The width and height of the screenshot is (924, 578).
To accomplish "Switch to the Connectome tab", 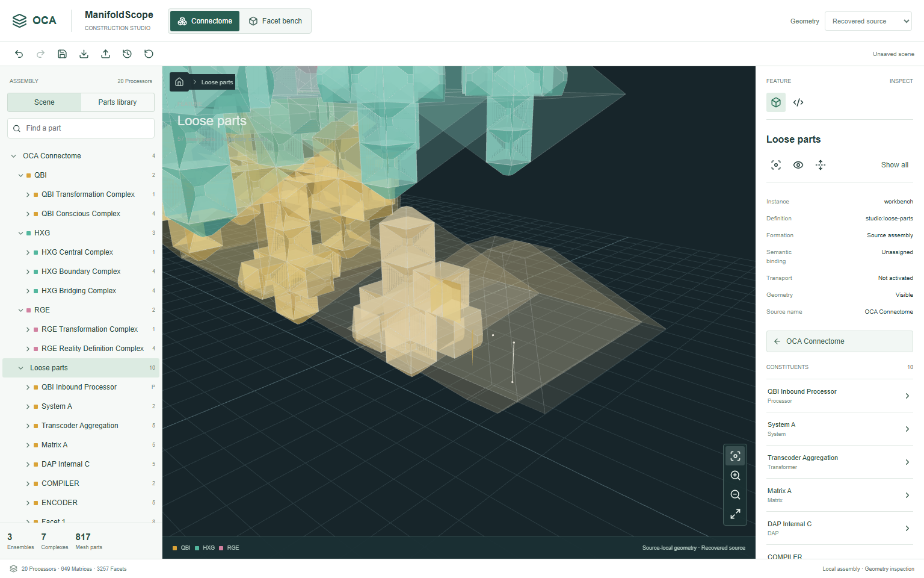I will 205,21.
